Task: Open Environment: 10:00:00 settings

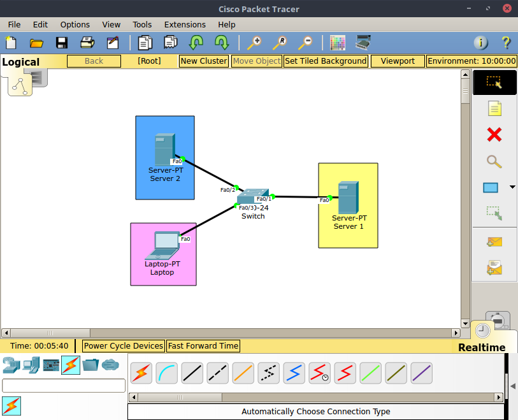Action: tap(471, 61)
